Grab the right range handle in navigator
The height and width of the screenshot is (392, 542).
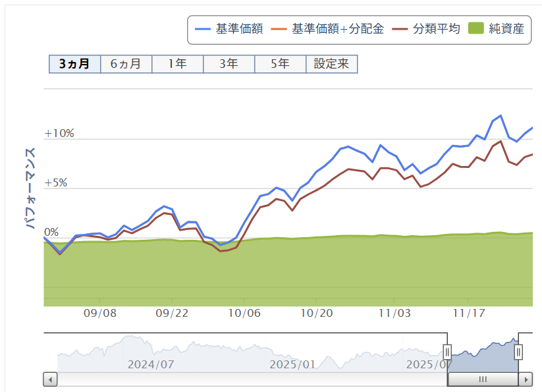[518, 352]
